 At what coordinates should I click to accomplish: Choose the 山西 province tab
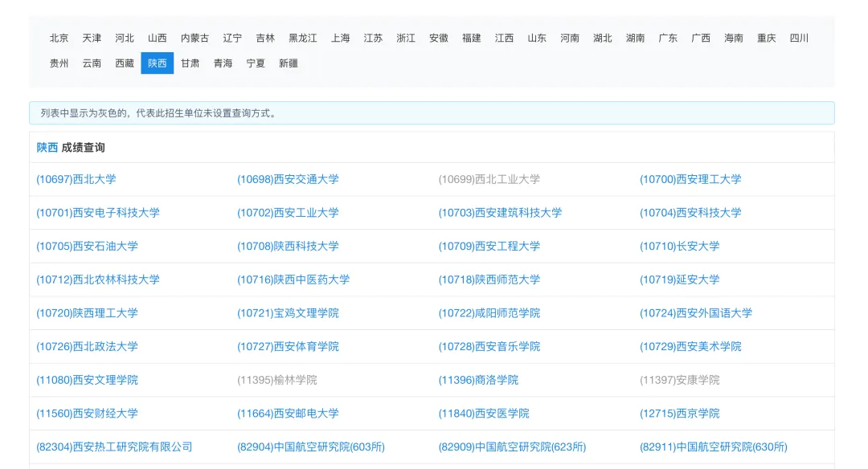(x=158, y=39)
